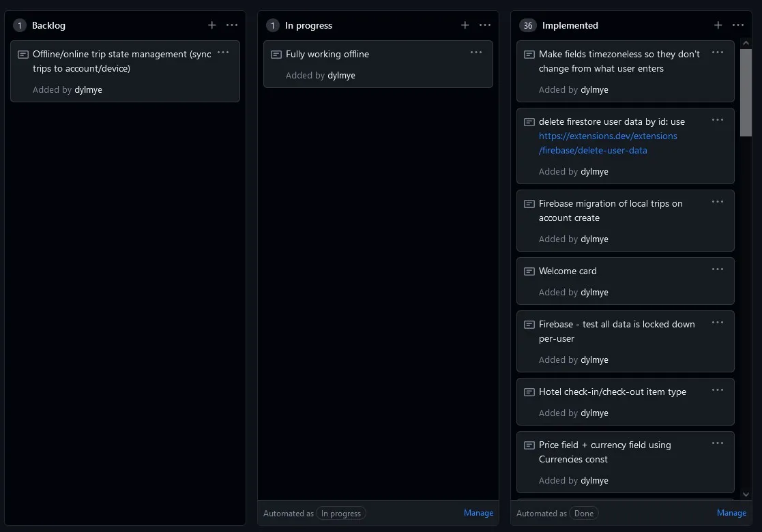Click Manage for the Implemented automation

pos(731,512)
